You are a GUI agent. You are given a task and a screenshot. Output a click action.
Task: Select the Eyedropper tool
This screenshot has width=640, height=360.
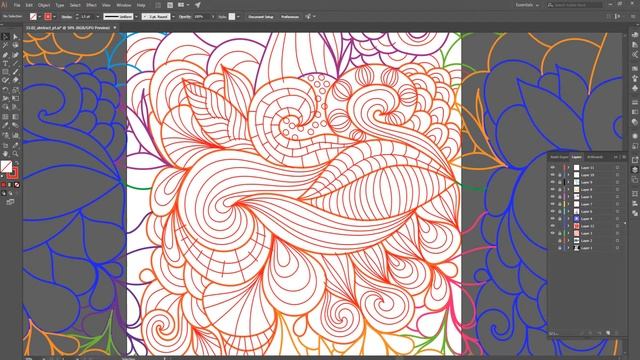[5, 125]
